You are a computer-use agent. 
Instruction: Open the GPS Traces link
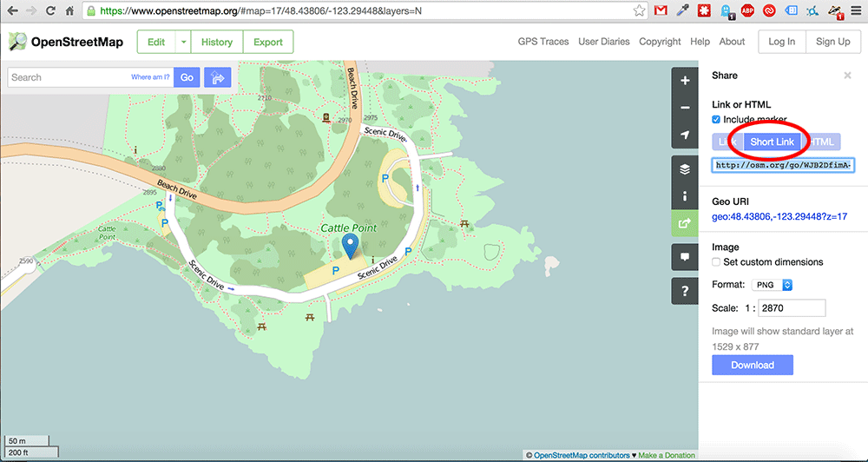[543, 42]
